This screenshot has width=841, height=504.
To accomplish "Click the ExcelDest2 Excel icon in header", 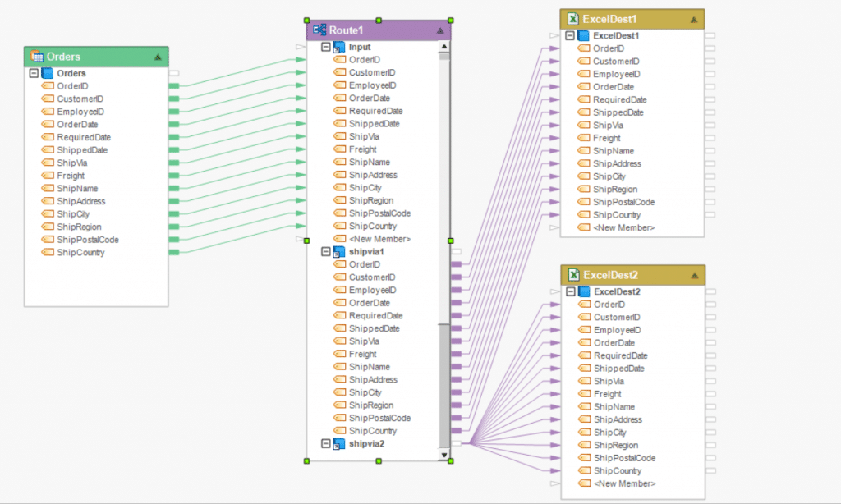I will (572, 275).
